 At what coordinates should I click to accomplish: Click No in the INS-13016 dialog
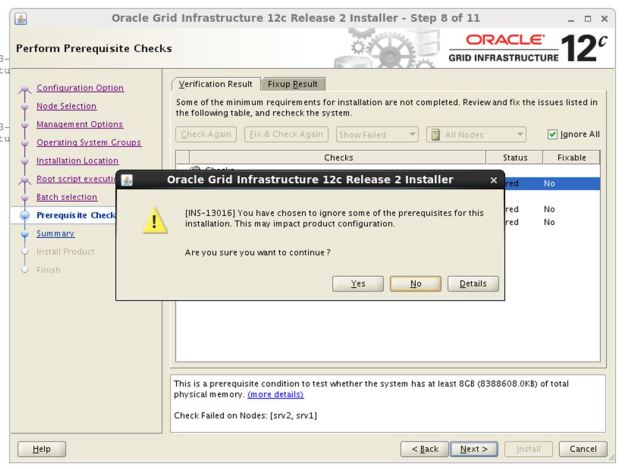pos(416,284)
